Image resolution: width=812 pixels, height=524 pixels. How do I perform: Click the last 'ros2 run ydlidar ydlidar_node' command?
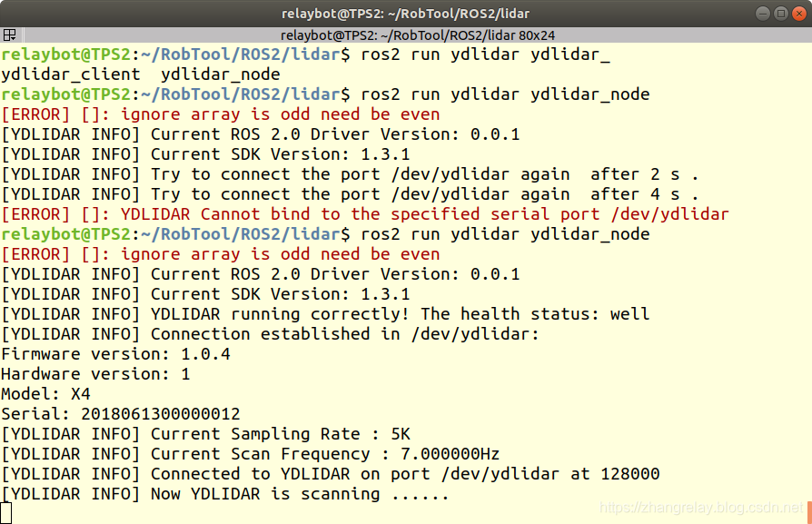click(505, 234)
